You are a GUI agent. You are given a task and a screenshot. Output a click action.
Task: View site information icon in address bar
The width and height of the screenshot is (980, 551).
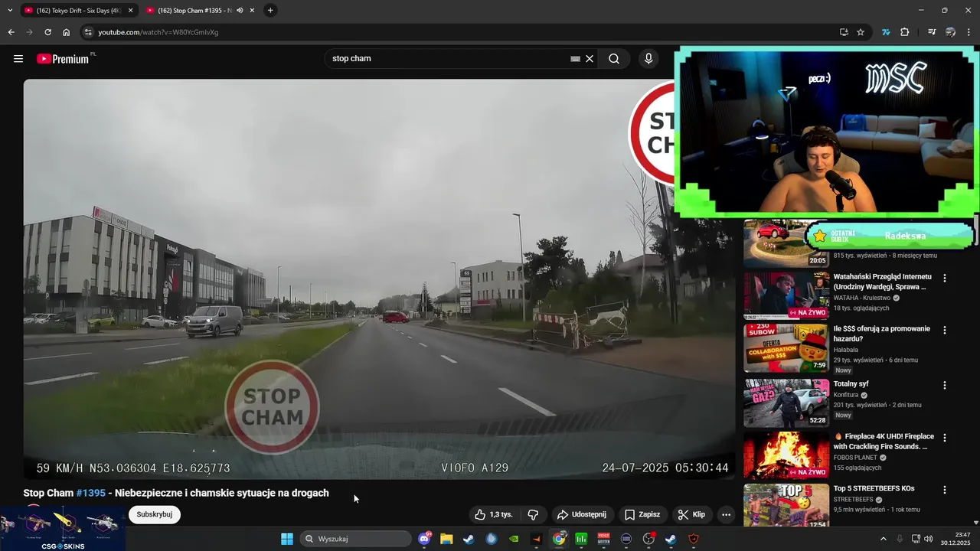coord(87,32)
